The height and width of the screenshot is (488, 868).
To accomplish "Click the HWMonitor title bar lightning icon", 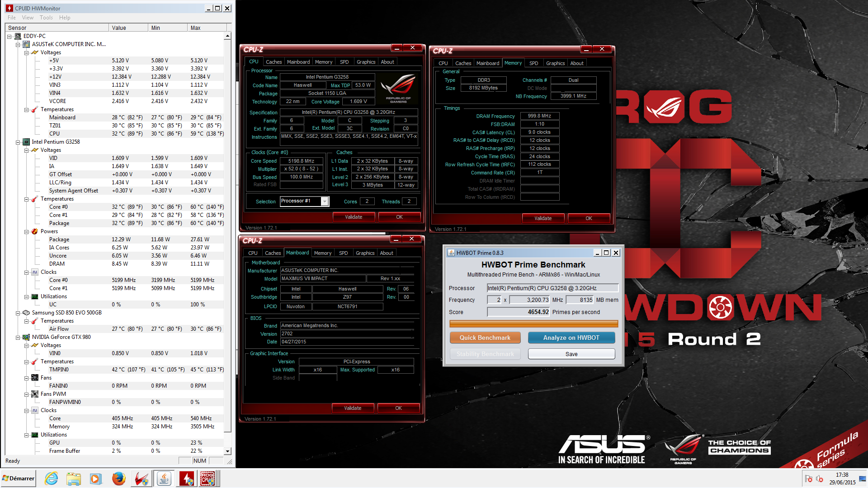I will (x=9, y=8).
